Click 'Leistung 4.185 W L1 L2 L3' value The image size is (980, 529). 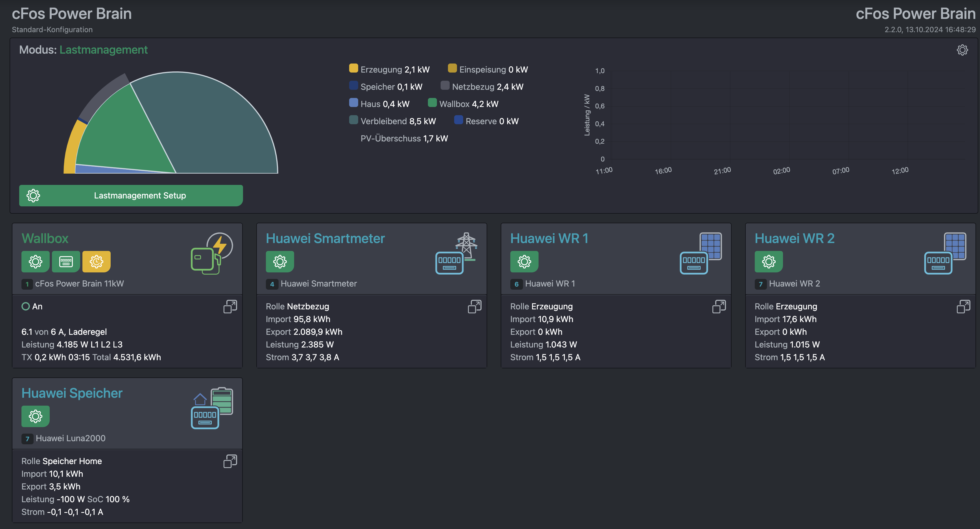(x=72, y=344)
